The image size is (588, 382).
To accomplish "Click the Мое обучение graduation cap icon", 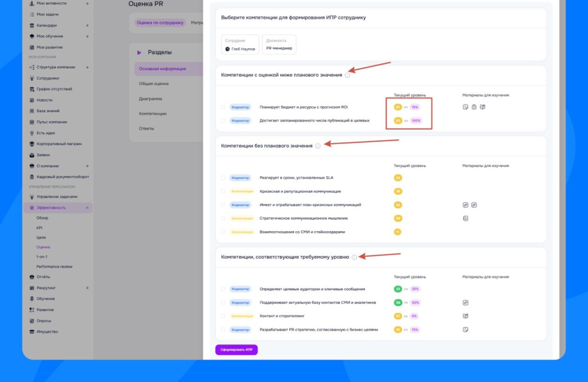I will click(x=32, y=36).
